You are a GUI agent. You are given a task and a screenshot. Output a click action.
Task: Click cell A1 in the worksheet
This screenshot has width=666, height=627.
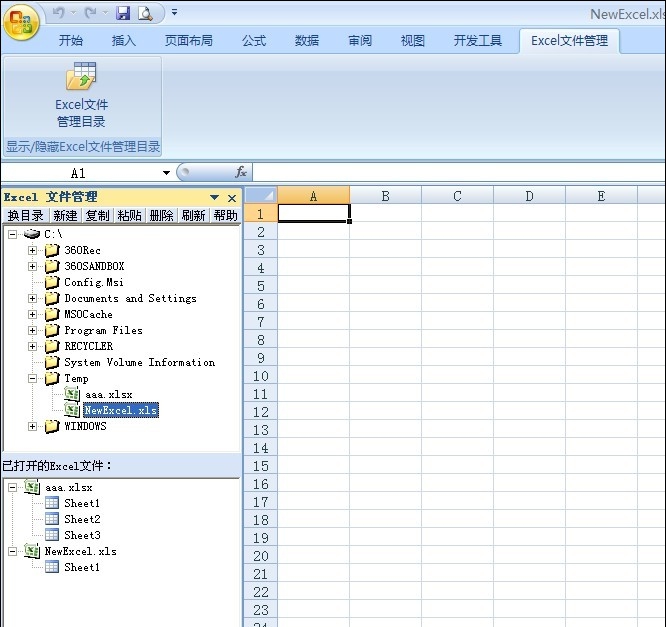[313, 213]
